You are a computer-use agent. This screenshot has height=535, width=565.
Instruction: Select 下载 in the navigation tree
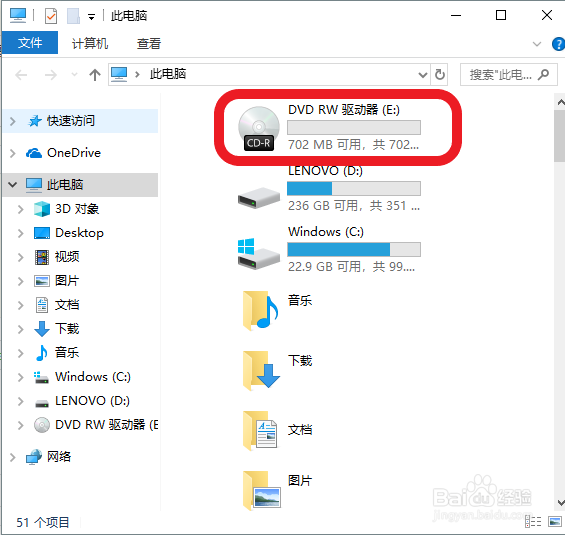pos(67,329)
